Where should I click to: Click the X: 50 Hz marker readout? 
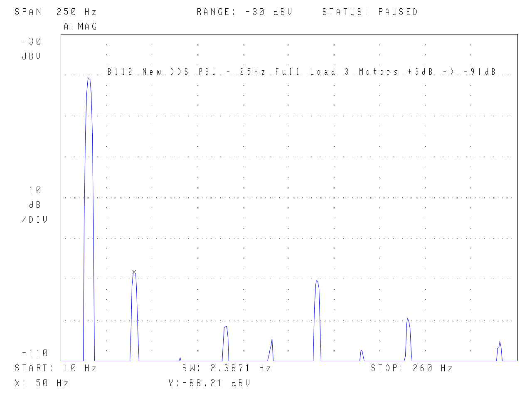click(x=42, y=383)
